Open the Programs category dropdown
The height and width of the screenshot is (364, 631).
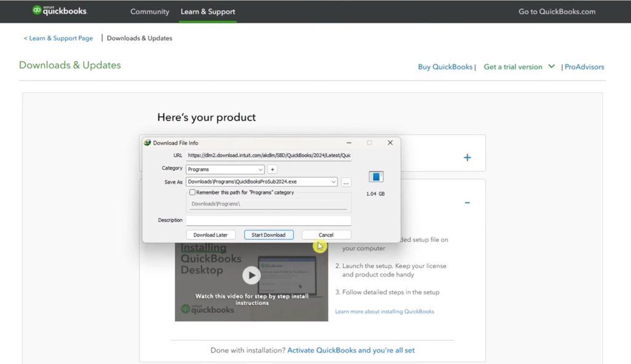point(225,169)
